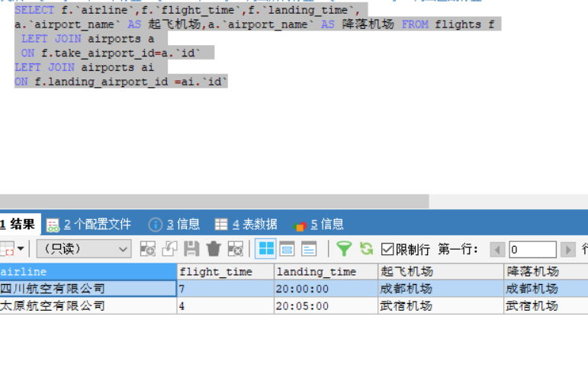Viewport: 588px width, 378px height.
Task: Click the green filter funnel icon
Action: 344,249
